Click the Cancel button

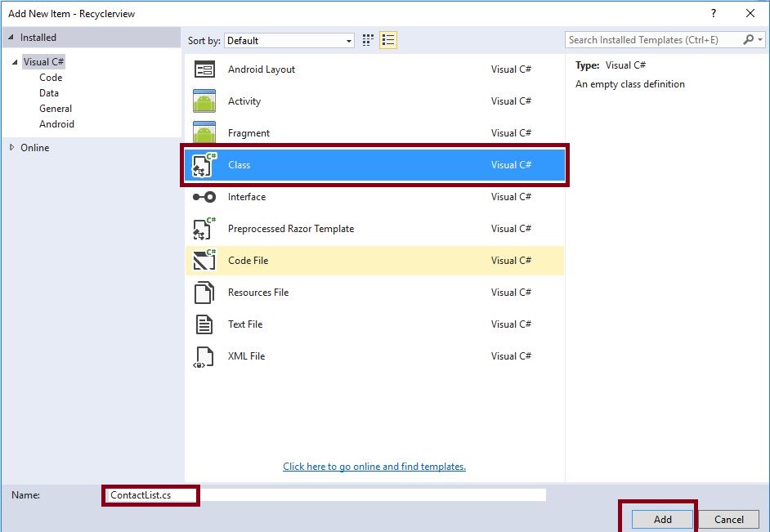[x=729, y=519]
